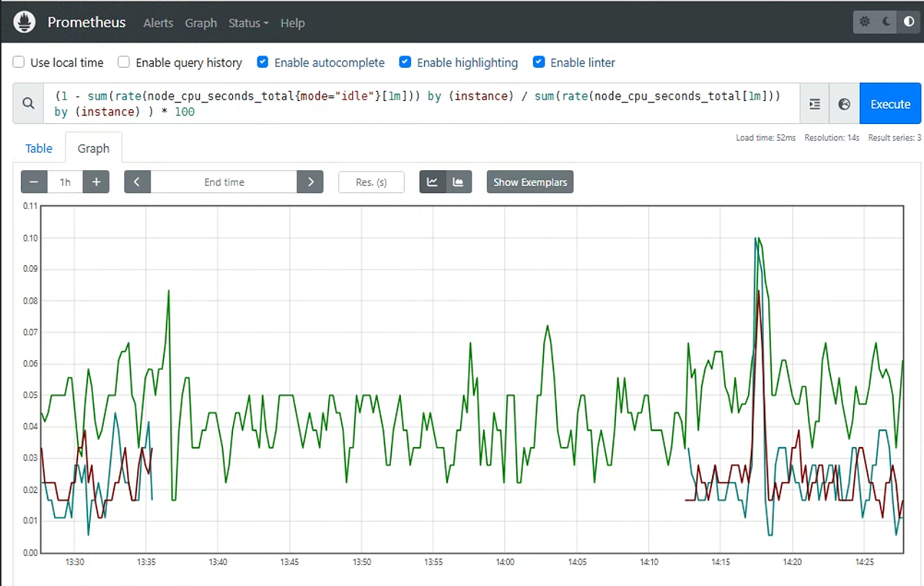Image resolution: width=924 pixels, height=586 pixels.
Task: Click the Load time: 52ms text
Action: tap(765, 138)
